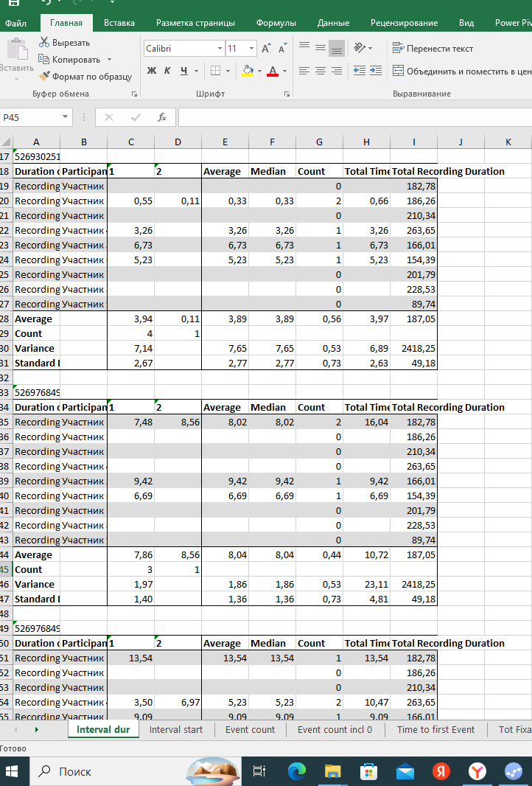Switch to the Data (Данные) tab
The image size is (532, 786).
[333, 23]
